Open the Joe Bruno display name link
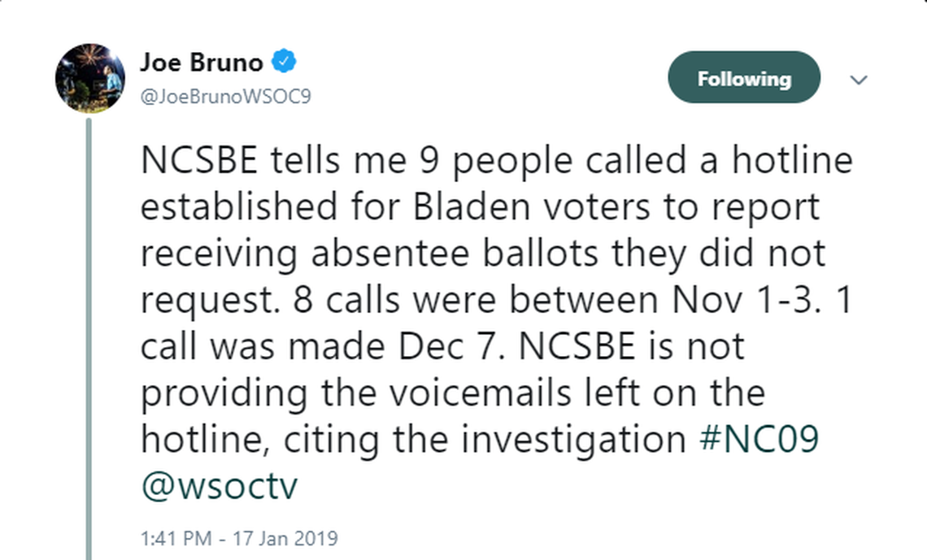This screenshot has height=560, width=927. tap(201, 61)
